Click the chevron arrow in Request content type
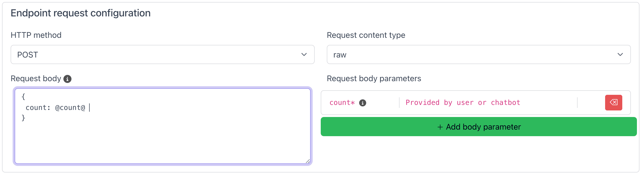Viewport: 644px width, 176px height. [x=620, y=54]
